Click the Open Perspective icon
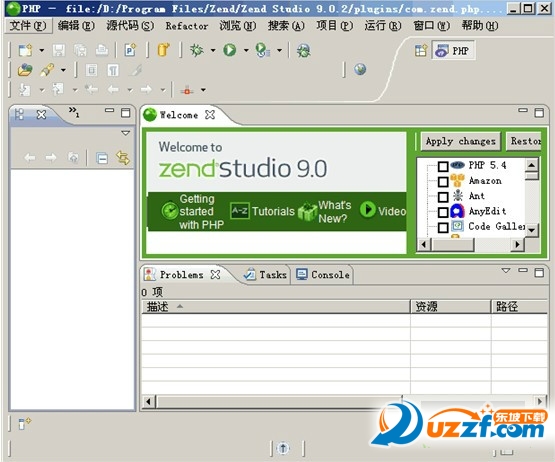555x462 pixels. [421, 51]
